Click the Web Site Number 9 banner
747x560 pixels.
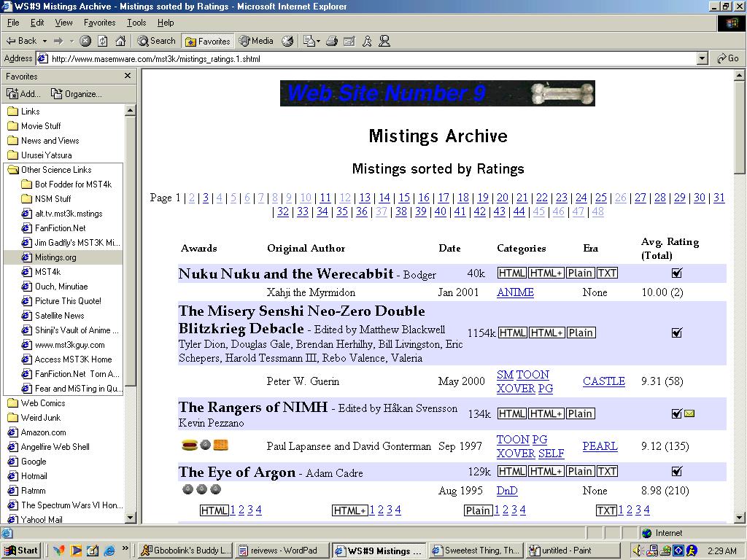437,93
